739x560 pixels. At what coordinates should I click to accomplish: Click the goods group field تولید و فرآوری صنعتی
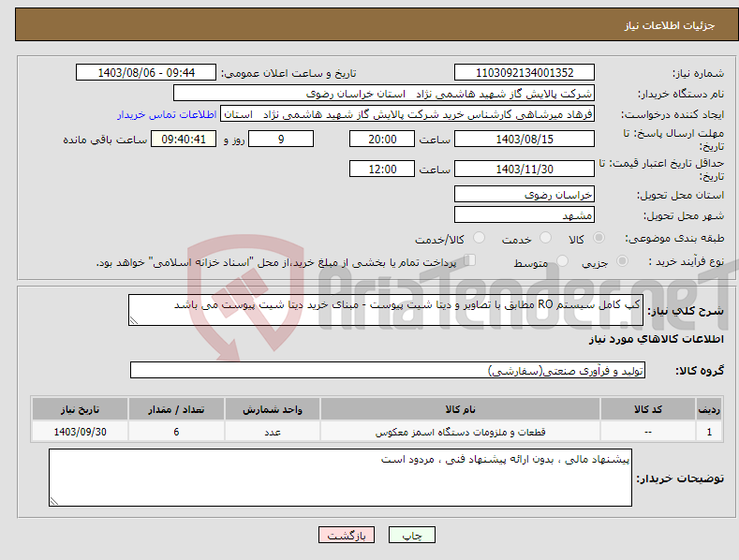point(388,371)
